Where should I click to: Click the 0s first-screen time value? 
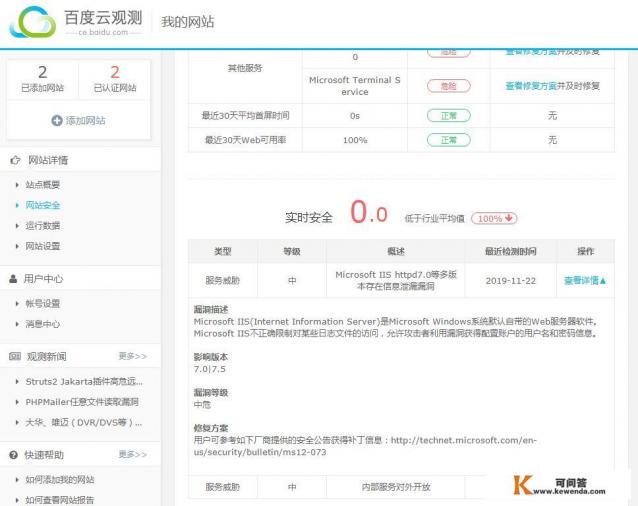[x=355, y=116]
